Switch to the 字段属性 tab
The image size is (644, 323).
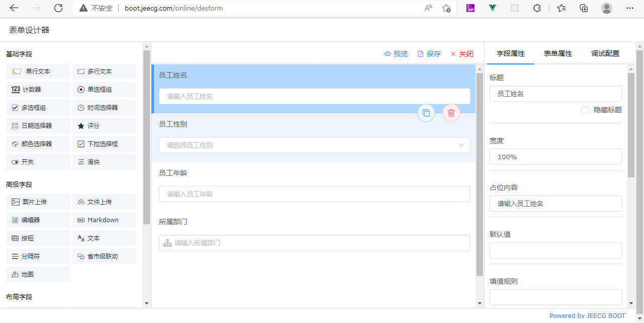point(511,53)
